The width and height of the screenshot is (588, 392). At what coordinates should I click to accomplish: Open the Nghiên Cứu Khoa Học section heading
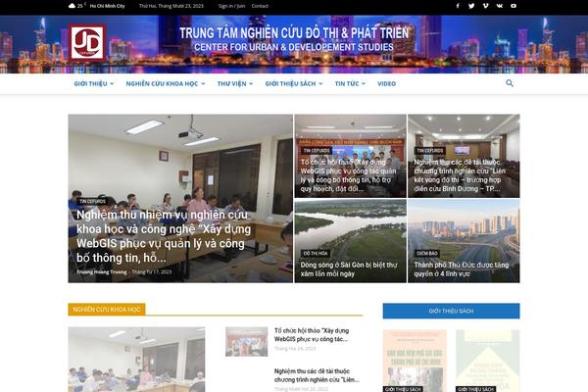107,310
